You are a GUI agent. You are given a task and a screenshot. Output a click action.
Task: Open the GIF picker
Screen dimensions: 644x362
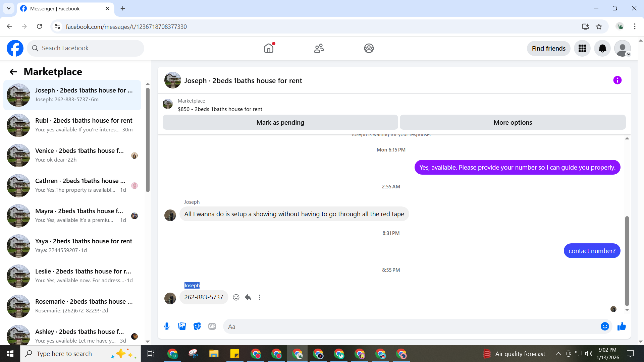coord(212,326)
